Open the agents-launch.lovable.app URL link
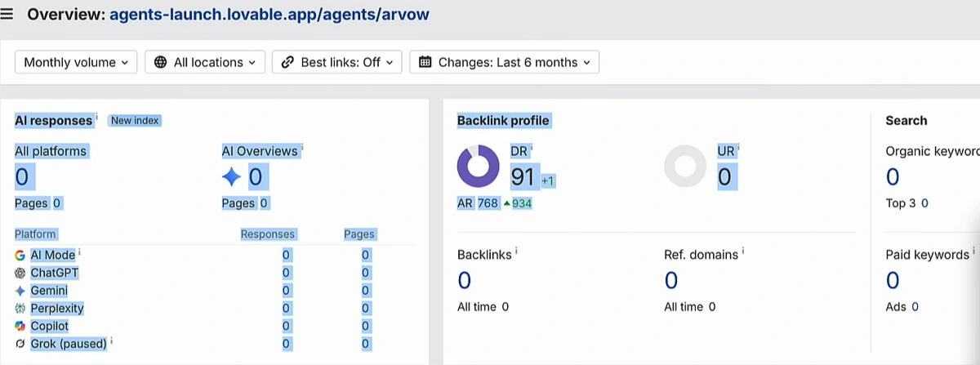Viewport: 980px width, 365px height. (x=269, y=15)
